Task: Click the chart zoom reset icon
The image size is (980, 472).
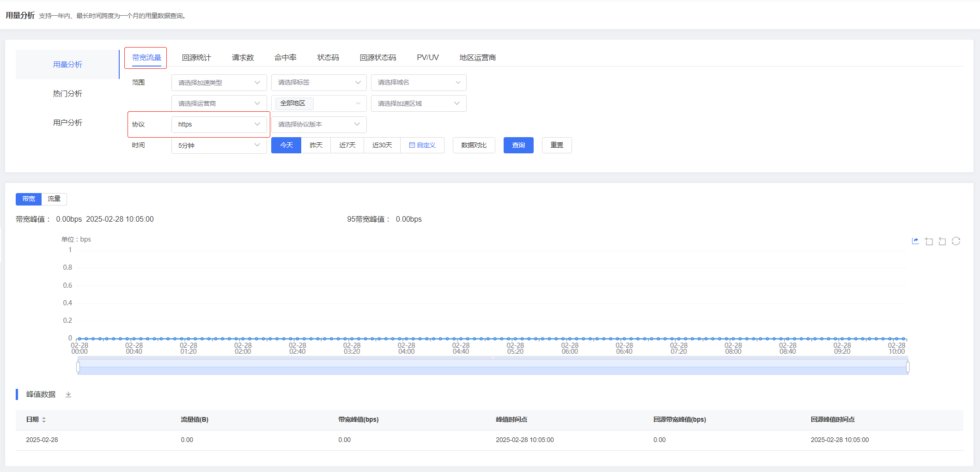Action: click(942, 241)
